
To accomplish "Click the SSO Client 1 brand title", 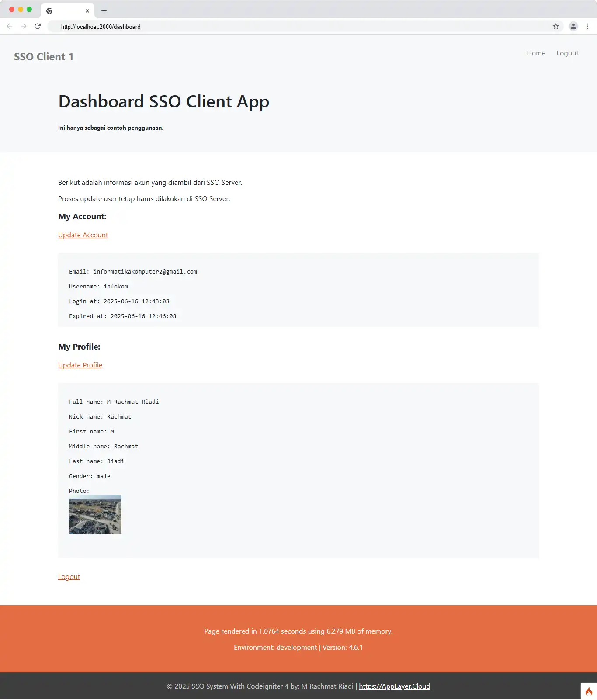I will (44, 57).
